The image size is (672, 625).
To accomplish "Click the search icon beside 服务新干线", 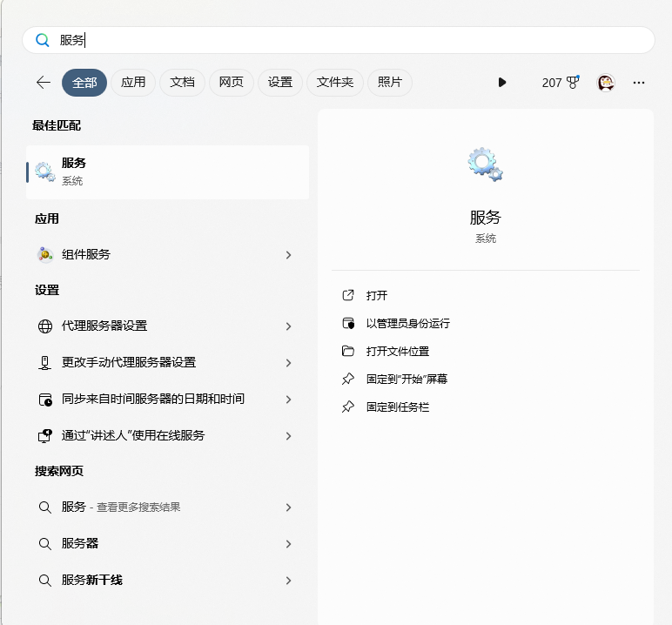I will click(45, 581).
